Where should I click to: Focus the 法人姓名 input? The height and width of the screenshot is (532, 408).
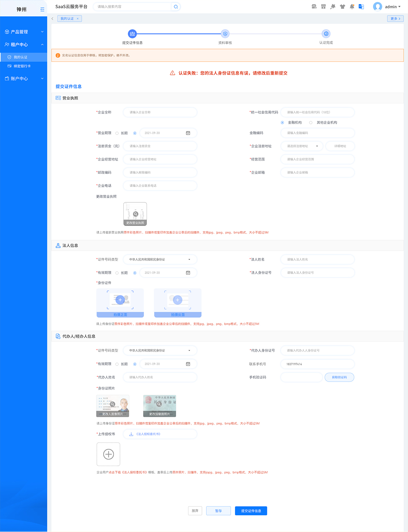coord(318,260)
